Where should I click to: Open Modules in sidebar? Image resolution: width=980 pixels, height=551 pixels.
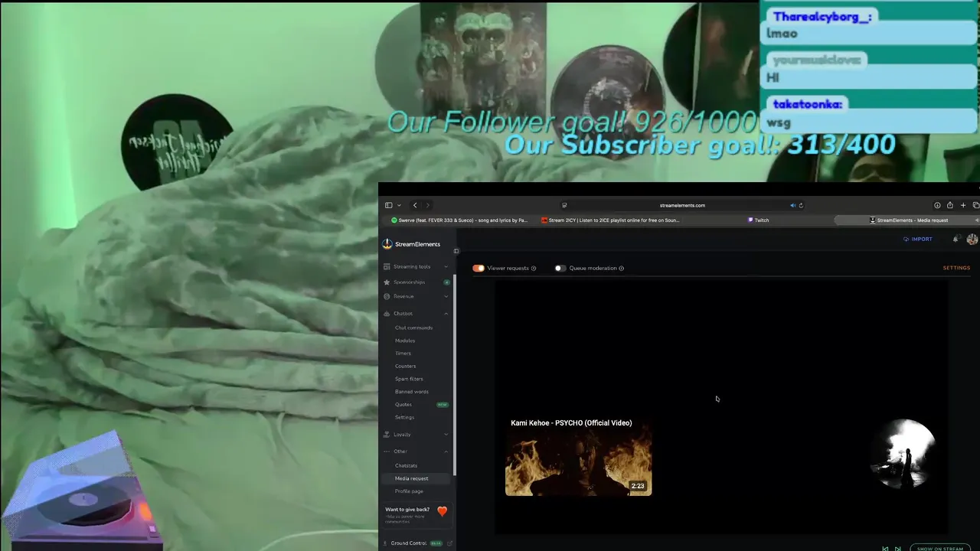coord(405,341)
